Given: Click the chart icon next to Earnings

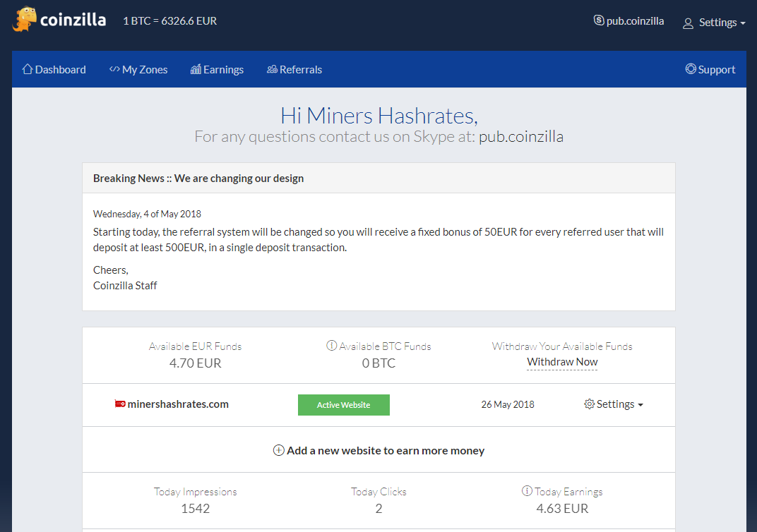Looking at the screenshot, I should (x=196, y=69).
